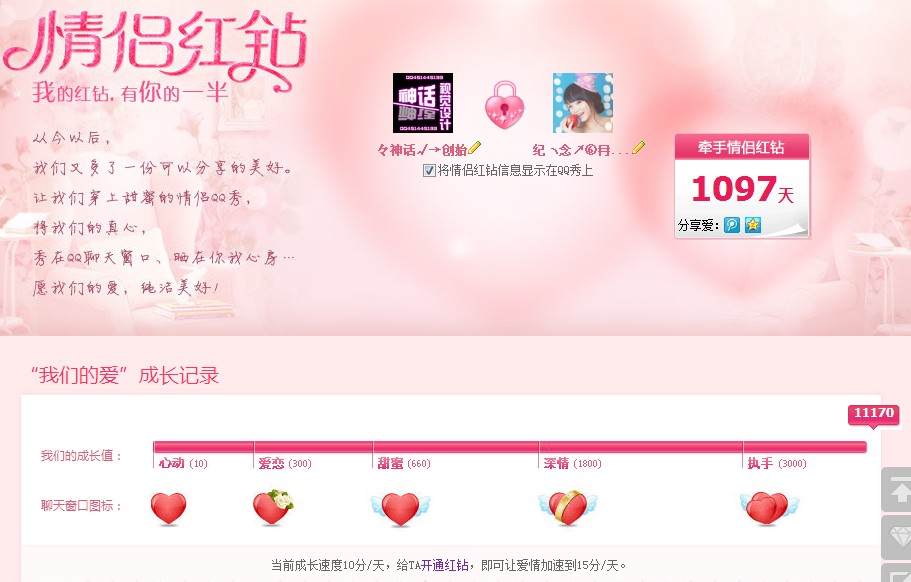911x582 pixels.
Task: Click pencil icon beside 纪念 nickname
Action: pyautogui.click(x=638, y=148)
